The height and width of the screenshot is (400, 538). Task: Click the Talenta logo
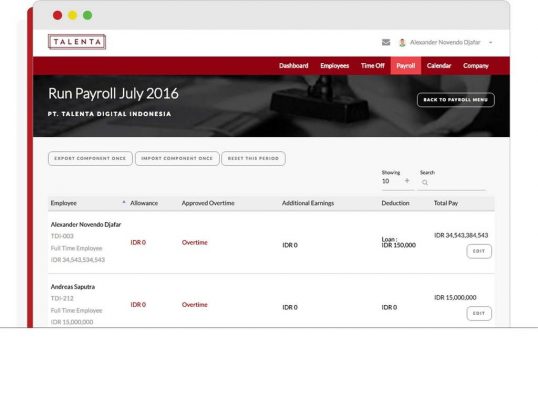77,42
